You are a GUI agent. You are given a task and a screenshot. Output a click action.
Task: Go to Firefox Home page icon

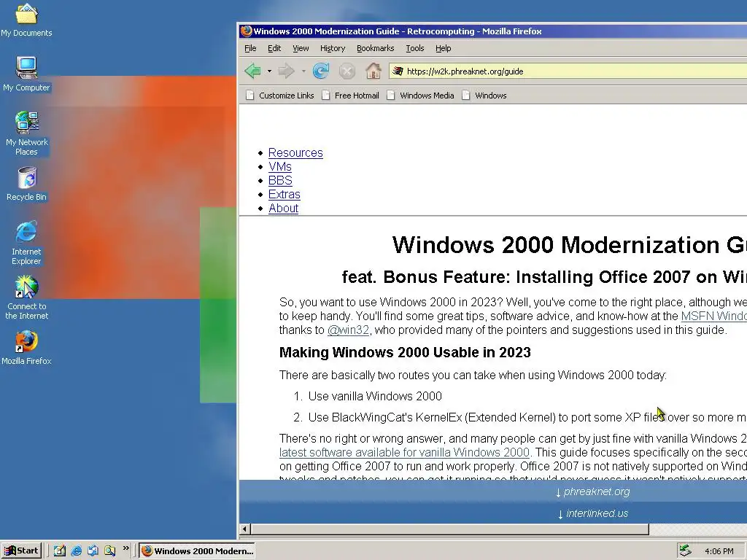[373, 71]
